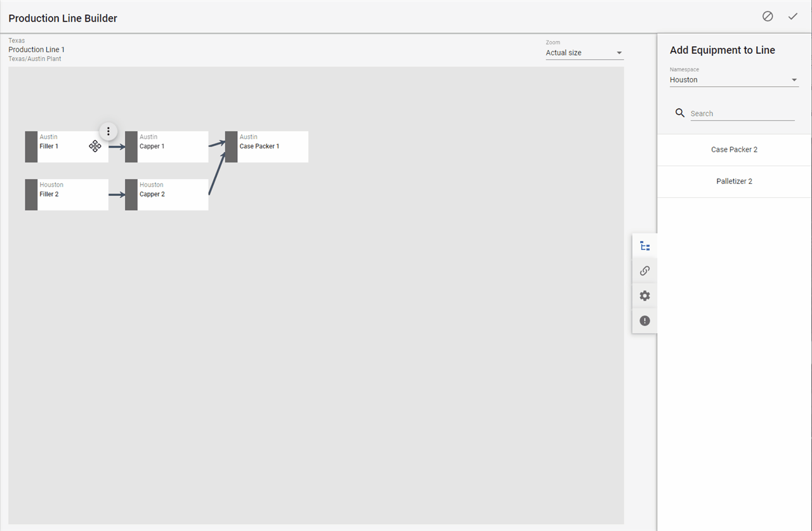
Task: Open the three-dot menu on Filler 1
Action: click(108, 131)
